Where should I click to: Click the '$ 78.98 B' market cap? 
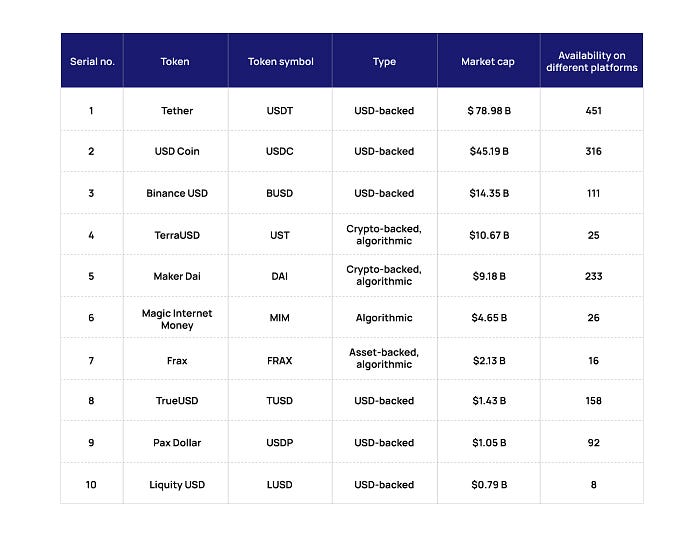pyautogui.click(x=489, y=111)
